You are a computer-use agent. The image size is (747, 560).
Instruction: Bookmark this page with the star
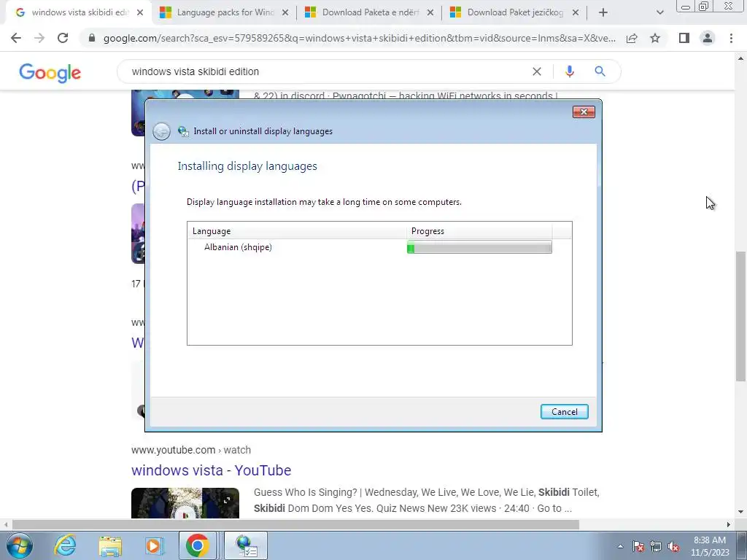click(x=655, y=38)
